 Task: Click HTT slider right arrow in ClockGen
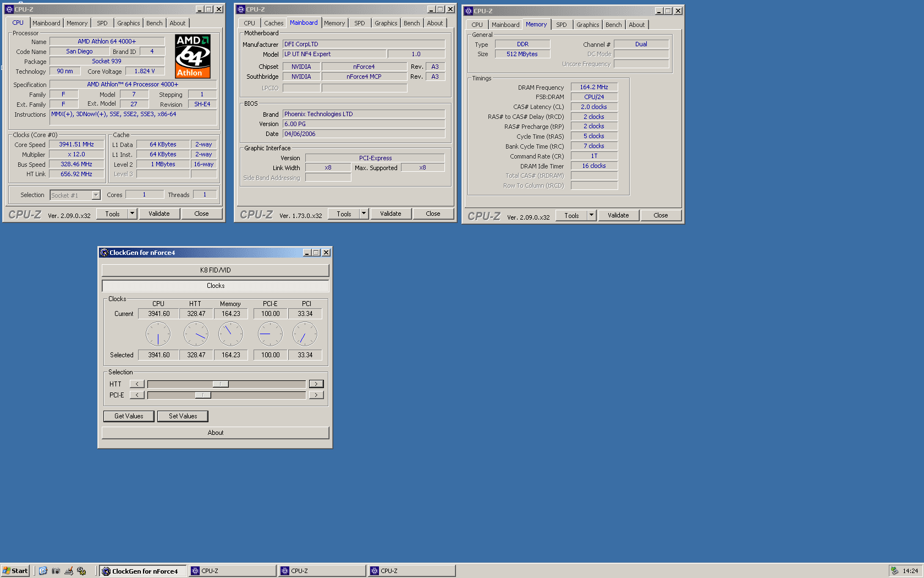(x=316, y=384)
